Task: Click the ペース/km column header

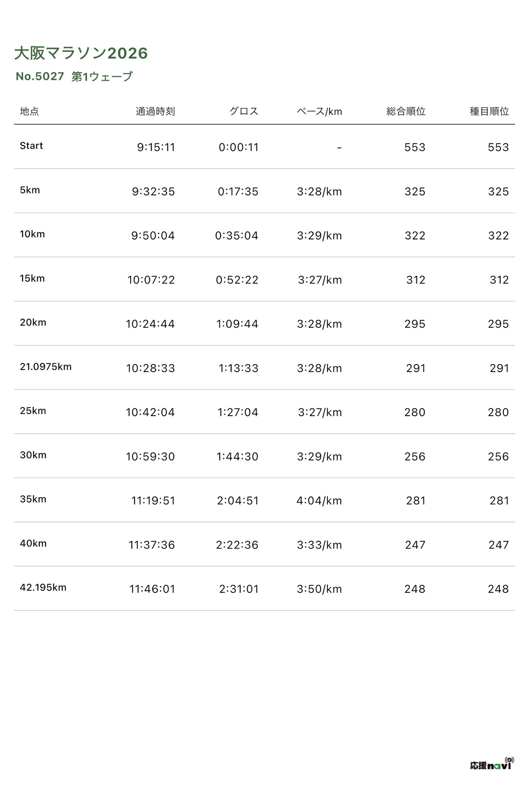Action: tap(319, 111)
